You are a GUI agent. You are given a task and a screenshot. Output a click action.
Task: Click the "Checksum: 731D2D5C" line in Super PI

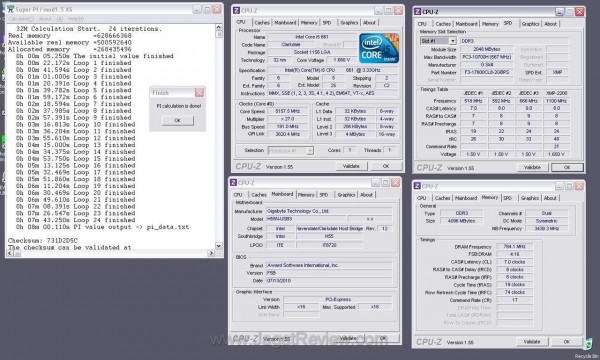click(42, 241)
